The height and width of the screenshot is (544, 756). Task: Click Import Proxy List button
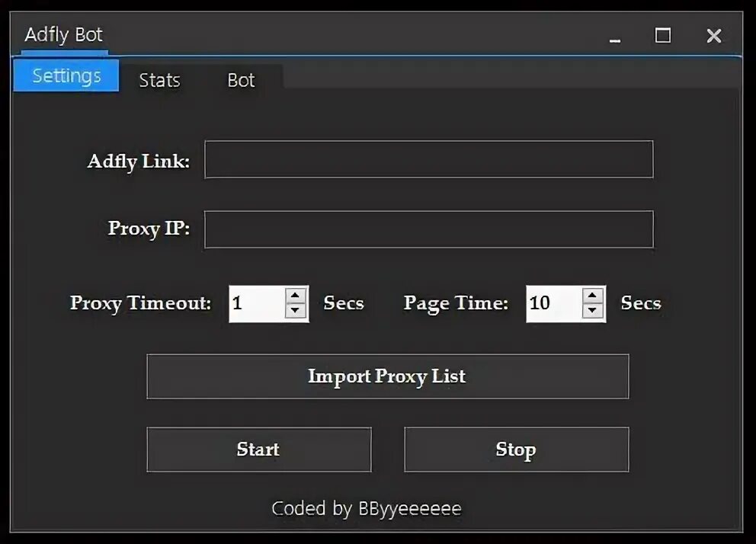click(388, 376)
